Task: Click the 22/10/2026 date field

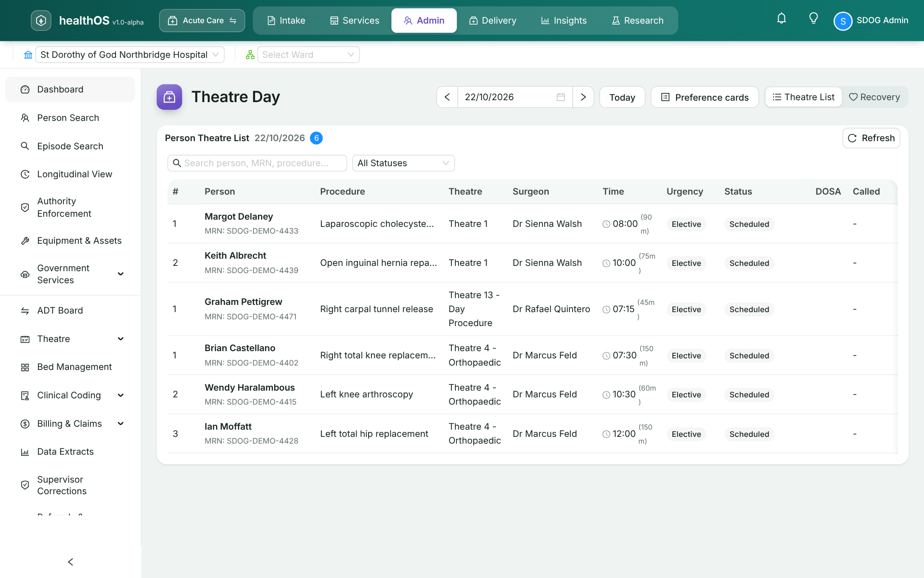Action: (515, 97)
